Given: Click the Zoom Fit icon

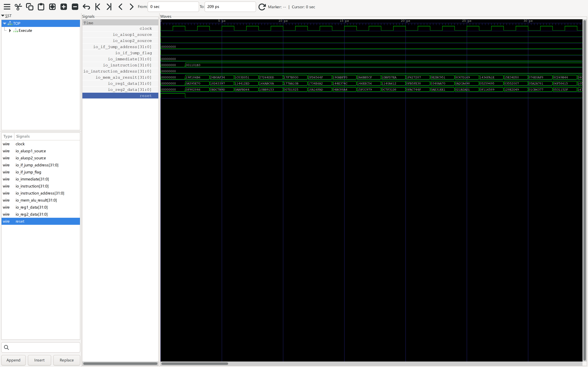Looking at the screenshot, I should point(52,7).
